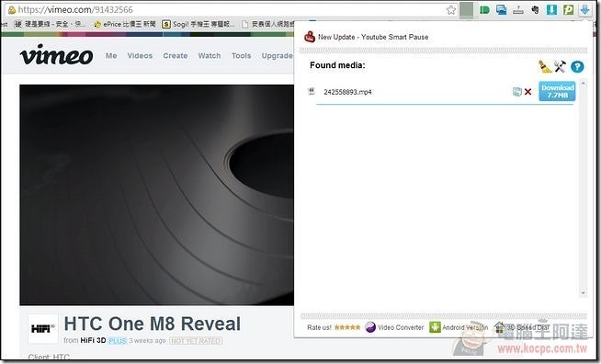Click the copy link icon beside the red X

pos(517,91)
